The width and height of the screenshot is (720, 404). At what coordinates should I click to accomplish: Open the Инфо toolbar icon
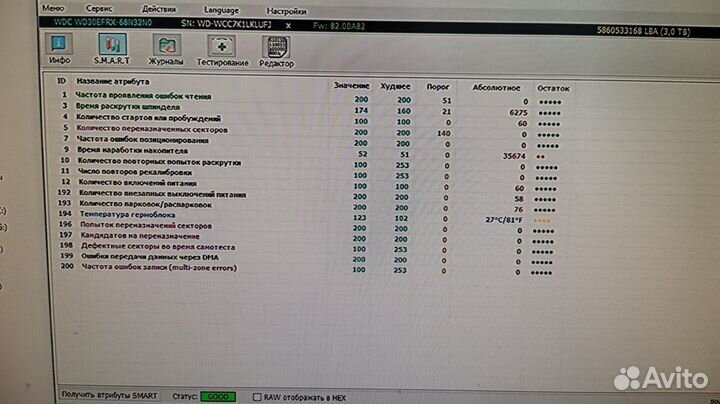59,49
